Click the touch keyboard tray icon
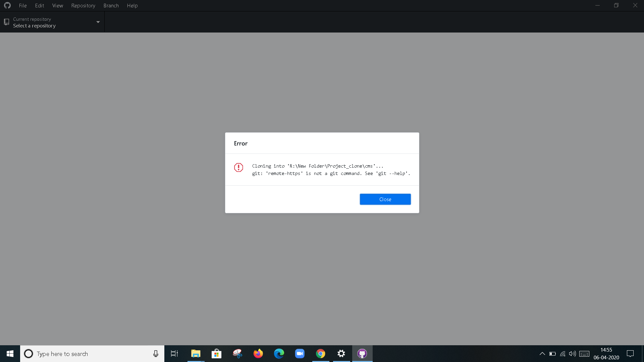Screen dimensions: 644x362 (x=584, y=354)
